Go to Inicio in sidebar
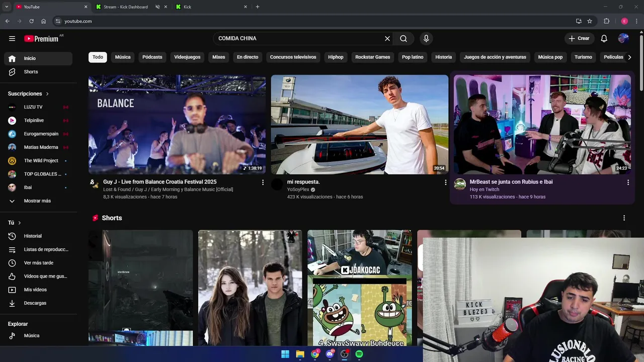The image size is (644, 362). (x=38, y=58)
